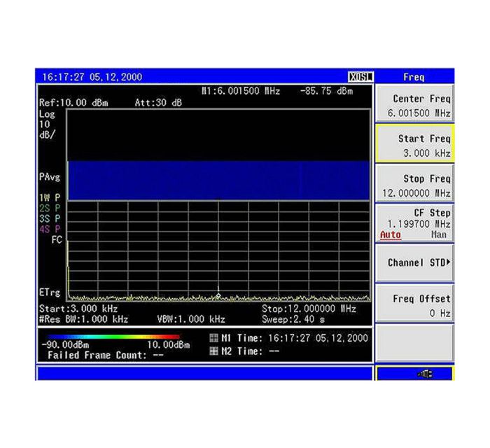This screenshot has height=448, width=490.
Task: Select trace label 1W P
Action: [x=50, y=198]
